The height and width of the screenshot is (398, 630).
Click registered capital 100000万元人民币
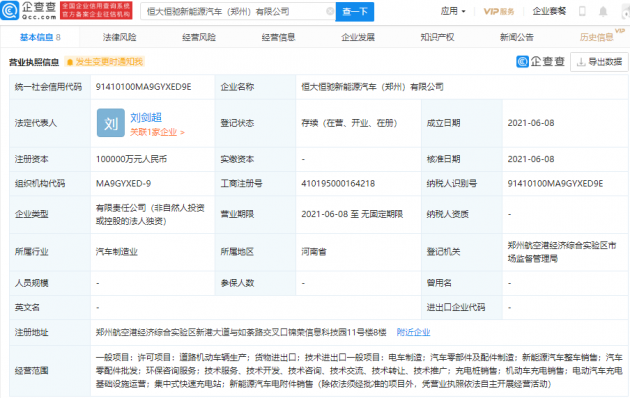tap(131, 159)
